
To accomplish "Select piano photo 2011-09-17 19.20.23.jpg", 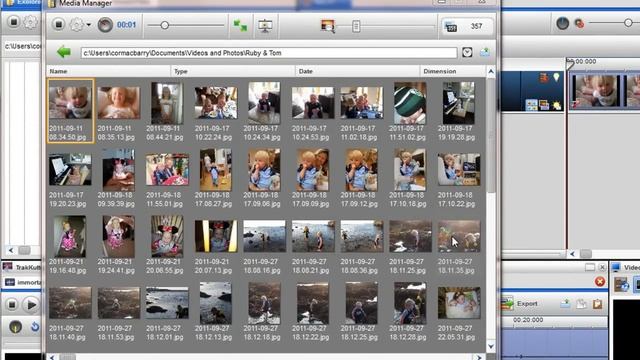I will pos(70,170).
